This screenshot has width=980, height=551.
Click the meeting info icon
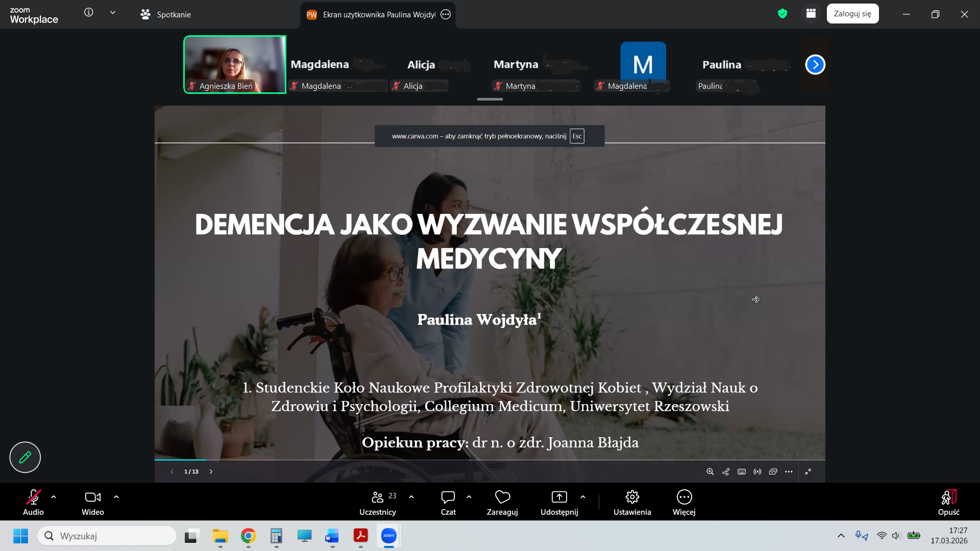89,13
